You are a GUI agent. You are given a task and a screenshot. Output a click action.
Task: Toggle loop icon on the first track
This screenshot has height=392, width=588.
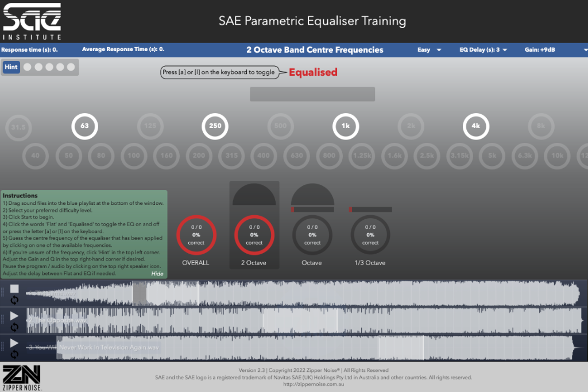click(15, 300)
